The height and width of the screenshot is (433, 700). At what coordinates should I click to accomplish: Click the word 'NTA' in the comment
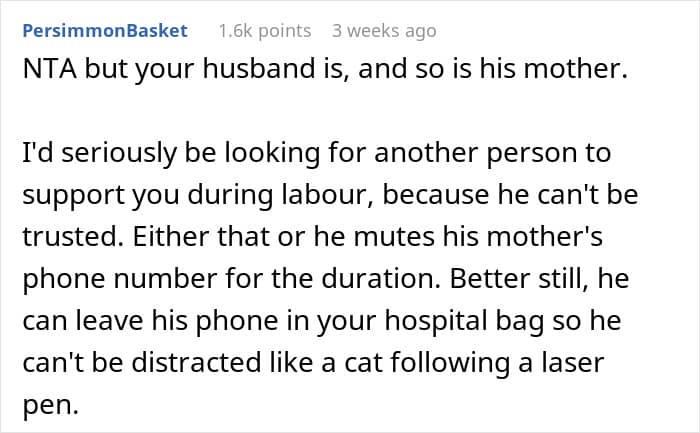pos(49,69)
